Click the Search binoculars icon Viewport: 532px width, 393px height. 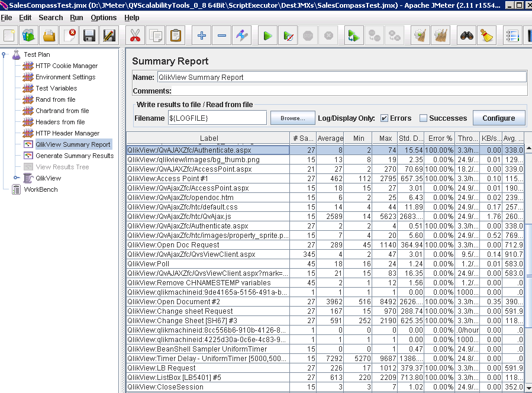[467, 36]
